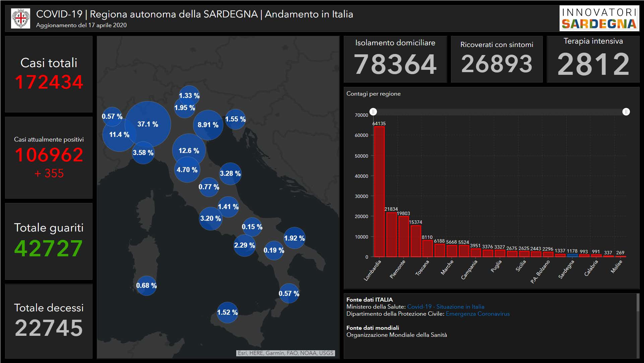Open the Emergenza Coronavirus link
This screenshot has height=363, width=644.
(477, 314)
